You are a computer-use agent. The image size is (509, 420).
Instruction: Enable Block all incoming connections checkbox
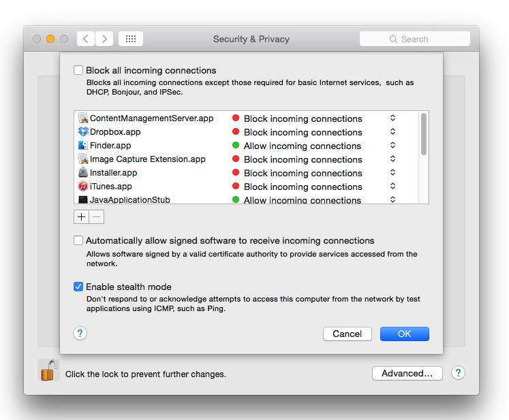(x=78, y=70)
